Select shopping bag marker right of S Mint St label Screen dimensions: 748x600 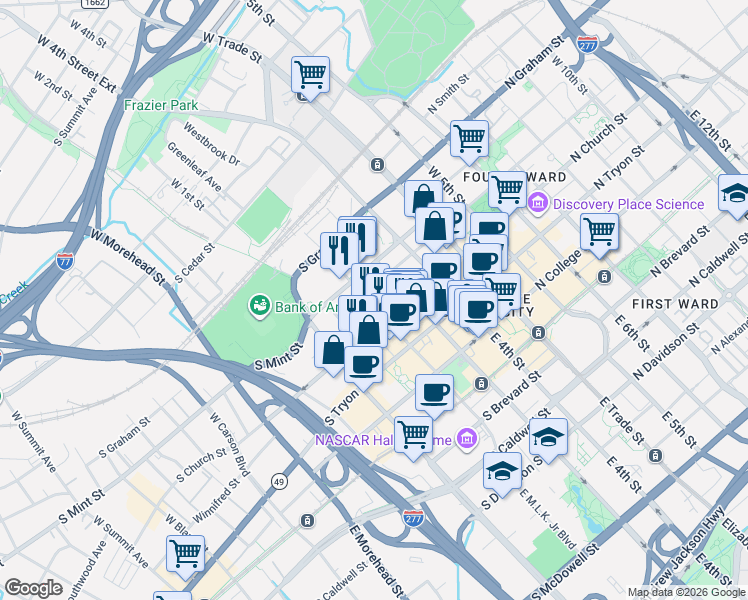pyautogui.click(x=331, y=351)
